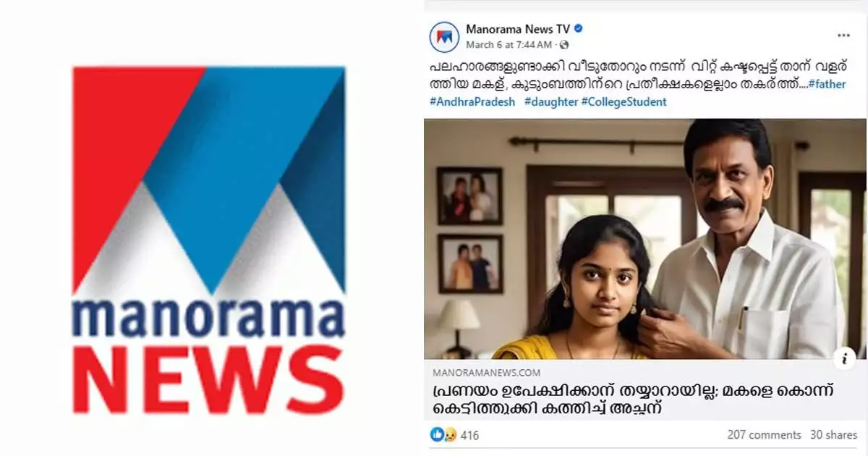Open the three-dot post options menu

[843, 35]
